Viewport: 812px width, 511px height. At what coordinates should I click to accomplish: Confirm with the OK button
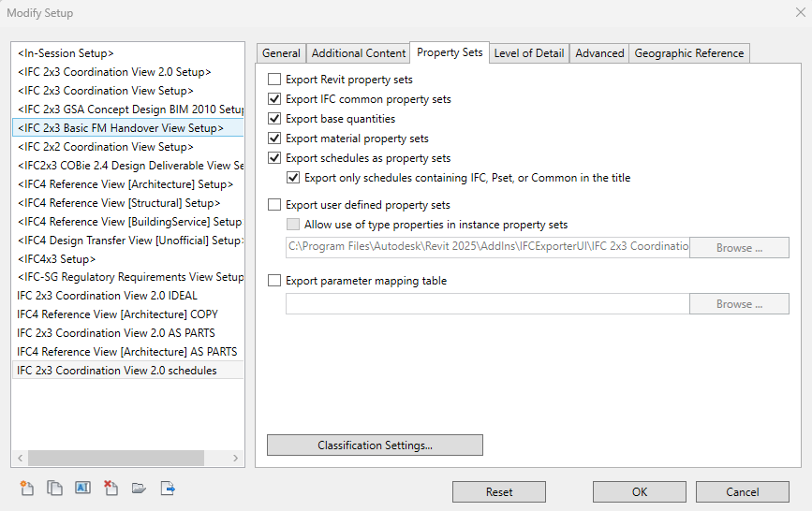639,492
